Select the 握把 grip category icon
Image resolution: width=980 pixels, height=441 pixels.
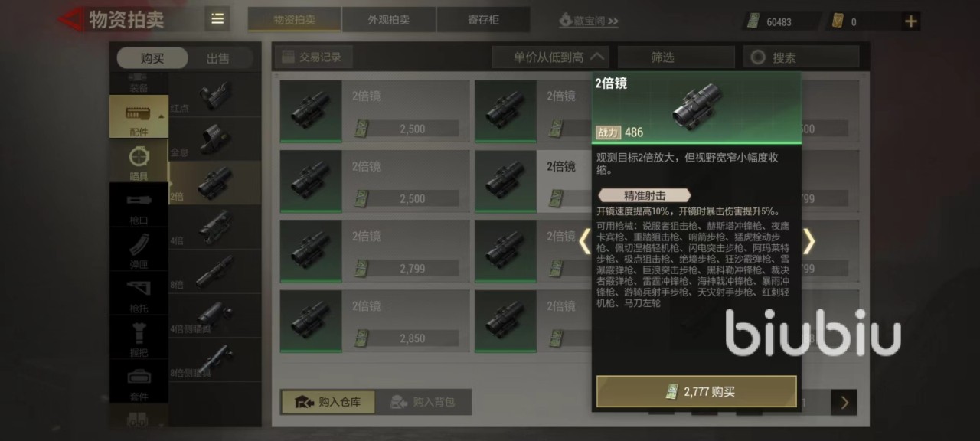click(x=139, y=338)
